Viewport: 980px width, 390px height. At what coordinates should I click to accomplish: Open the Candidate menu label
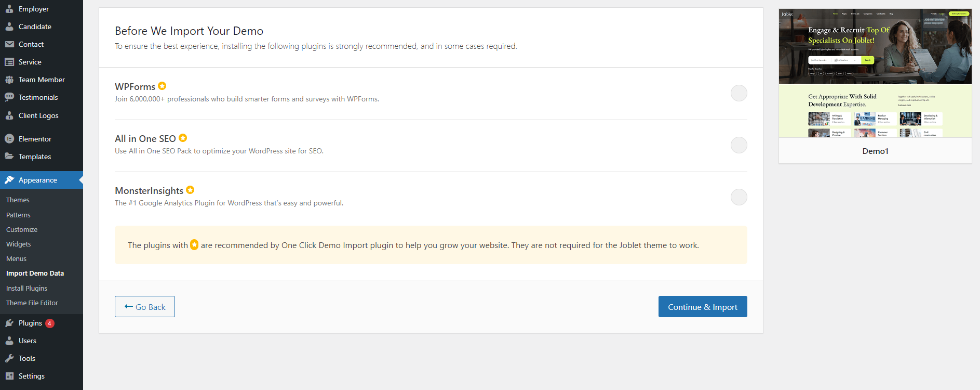tap(35, 27)
